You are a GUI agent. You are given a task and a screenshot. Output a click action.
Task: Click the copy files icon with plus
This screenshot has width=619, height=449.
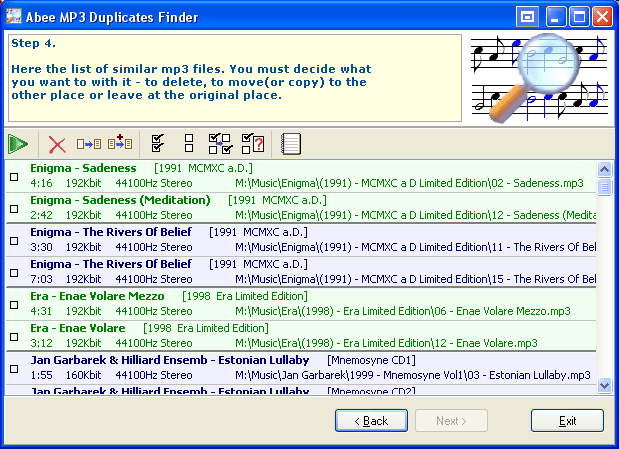coord(120,143)
